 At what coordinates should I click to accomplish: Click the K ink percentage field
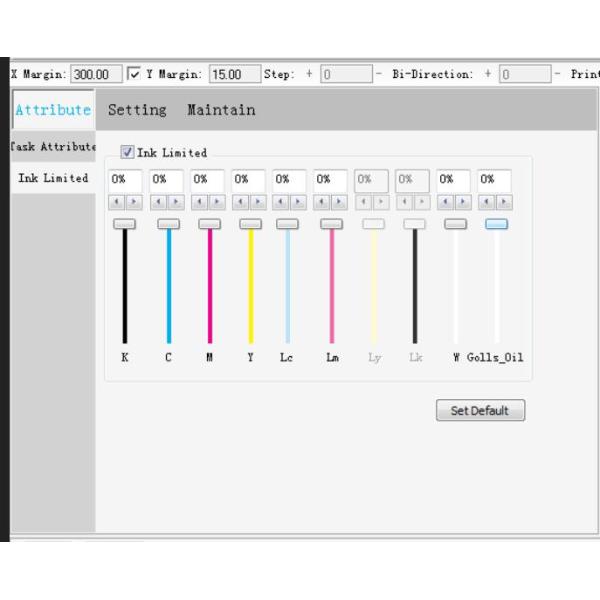point(125,180)
